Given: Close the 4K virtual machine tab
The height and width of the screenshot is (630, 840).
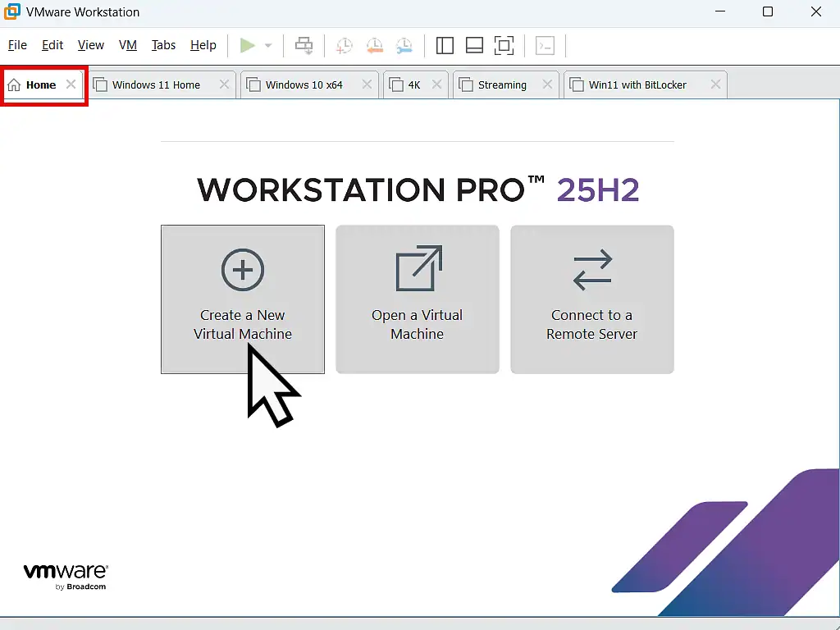Looking at the screenshot, I should [437, 84].
